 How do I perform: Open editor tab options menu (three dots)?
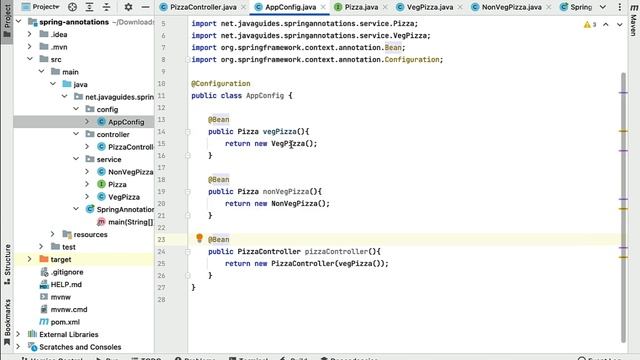(x=620, y=7)
